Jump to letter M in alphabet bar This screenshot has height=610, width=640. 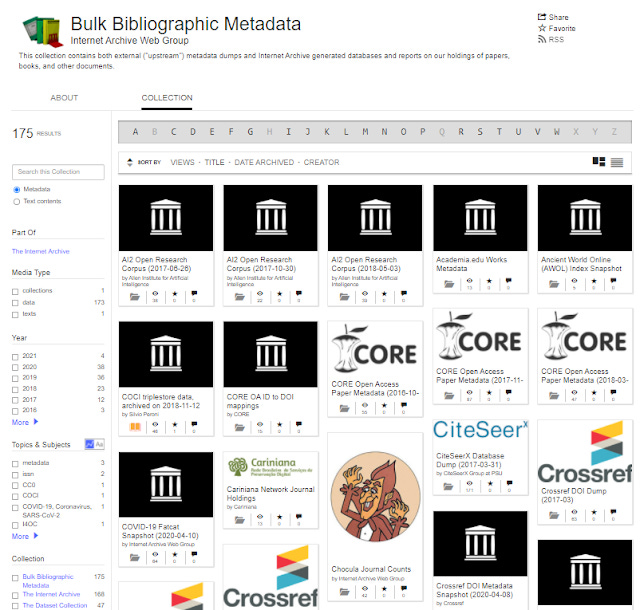coord(365,131)
